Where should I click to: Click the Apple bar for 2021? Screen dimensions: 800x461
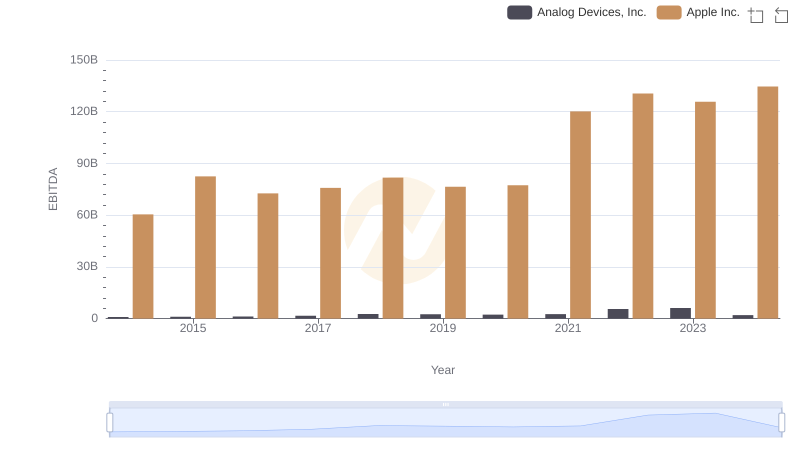(x=580, y=215)
